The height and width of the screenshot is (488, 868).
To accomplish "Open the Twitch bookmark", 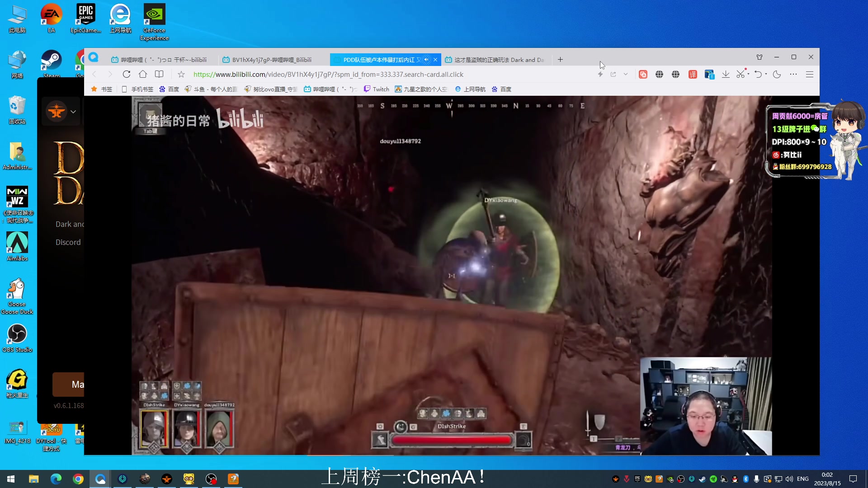I will pyautogui.click(x=377, y=89).
